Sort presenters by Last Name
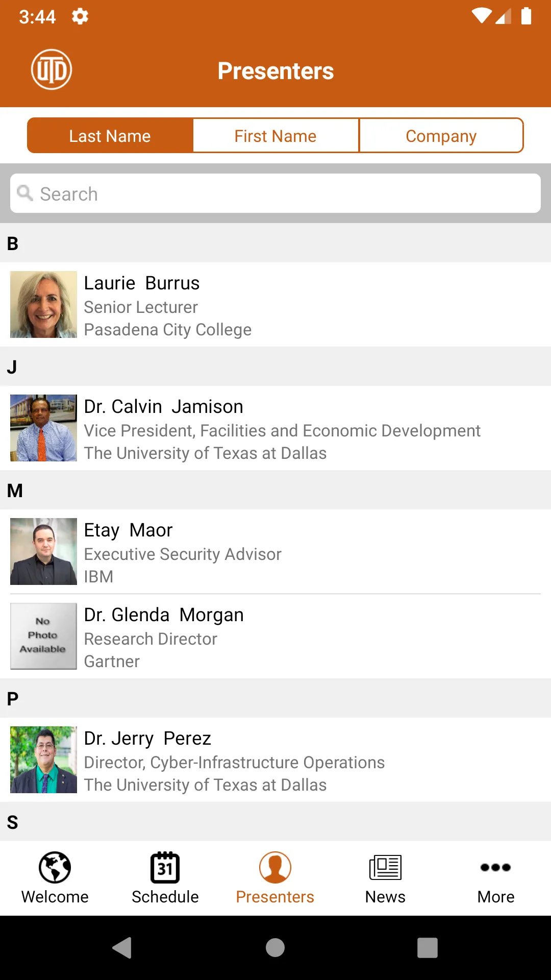551x980 pixels. (110, 136)
